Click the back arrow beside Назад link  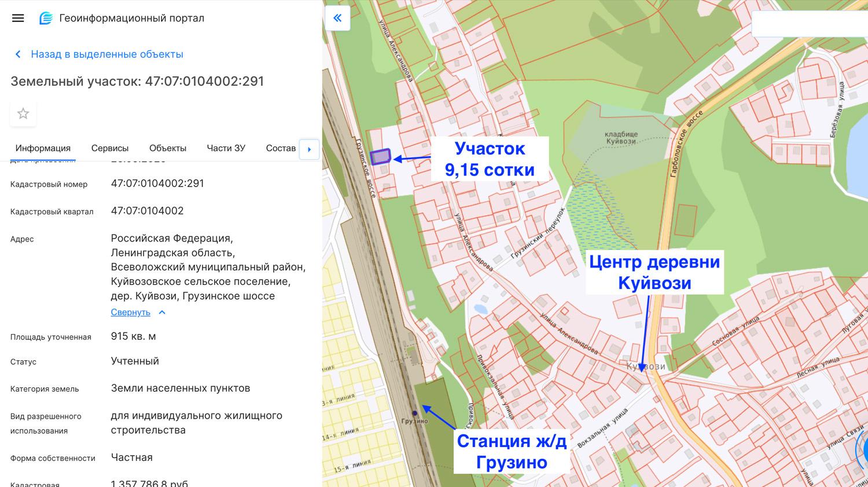(x=17, y=54)
